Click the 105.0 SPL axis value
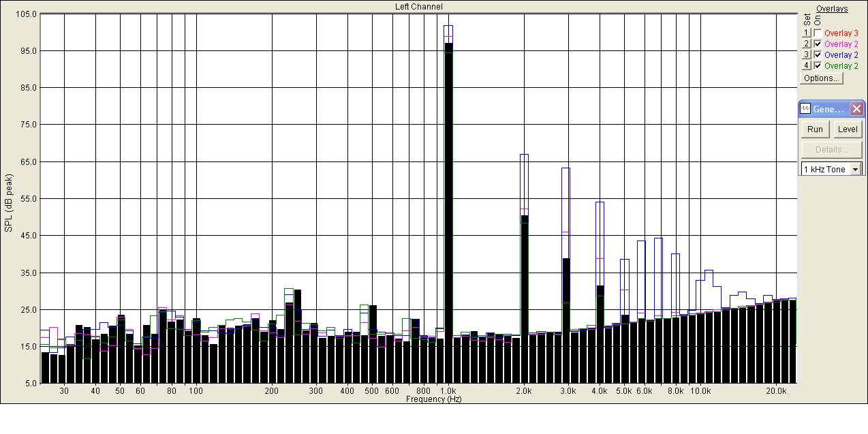This screenshot has width=868, height=434. [26, 14]
